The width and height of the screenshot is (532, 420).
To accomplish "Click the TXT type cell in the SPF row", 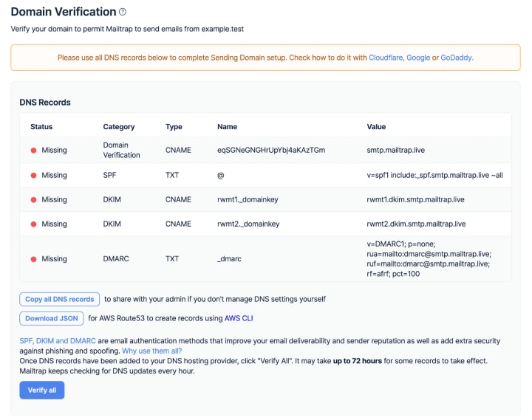I will click(172, 175).
